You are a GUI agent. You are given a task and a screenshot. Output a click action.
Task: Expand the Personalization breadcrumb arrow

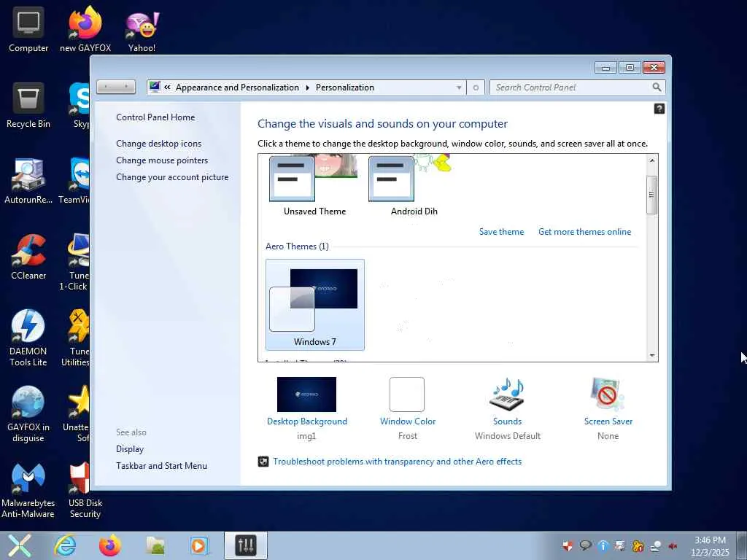pos(307,87)
